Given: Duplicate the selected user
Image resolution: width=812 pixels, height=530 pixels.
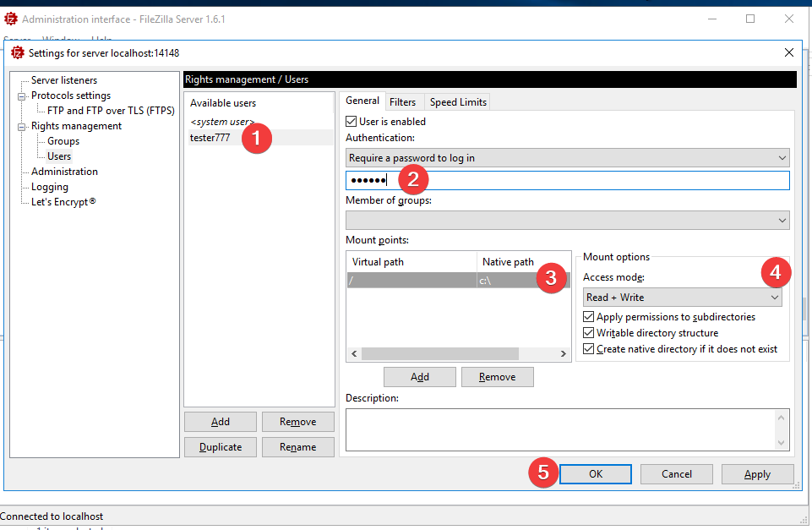Looking at the screenshot, I should coord(220,447).
